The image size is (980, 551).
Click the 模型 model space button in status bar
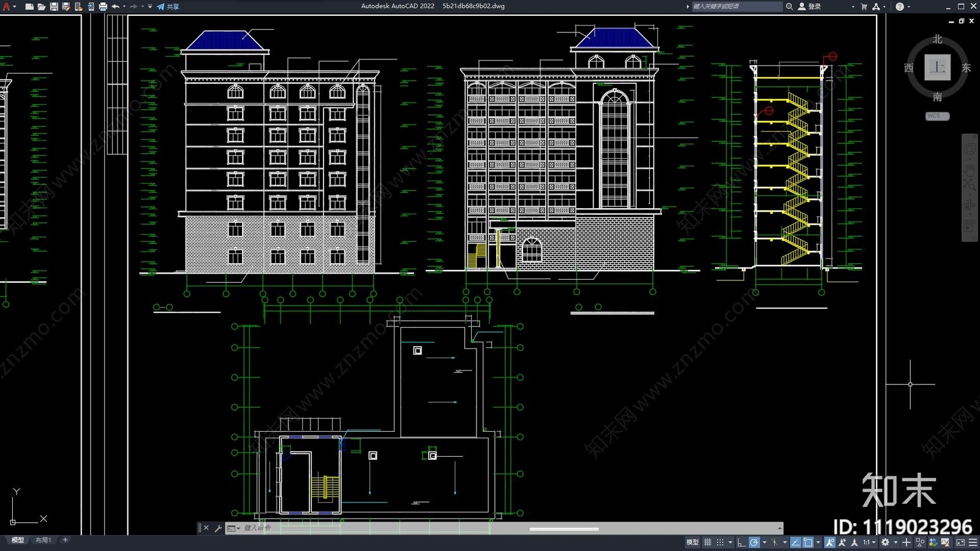[x=692, y=542]
